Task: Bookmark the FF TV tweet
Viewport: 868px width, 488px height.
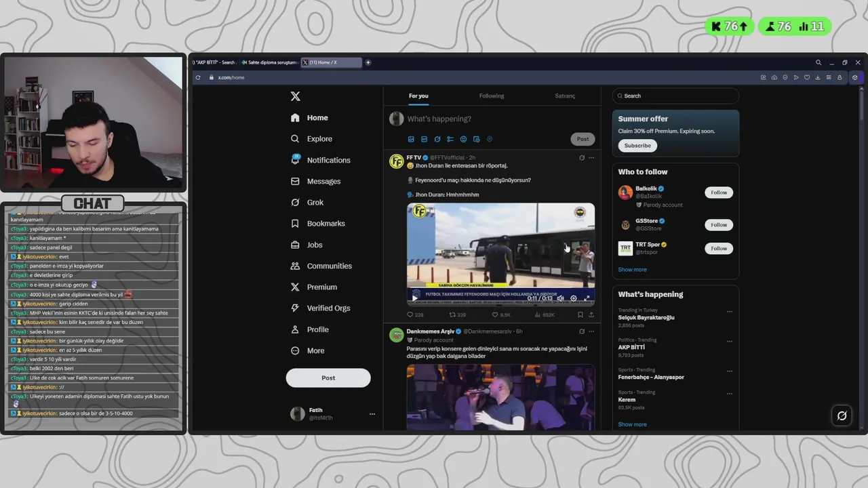Action: (580, 314)
